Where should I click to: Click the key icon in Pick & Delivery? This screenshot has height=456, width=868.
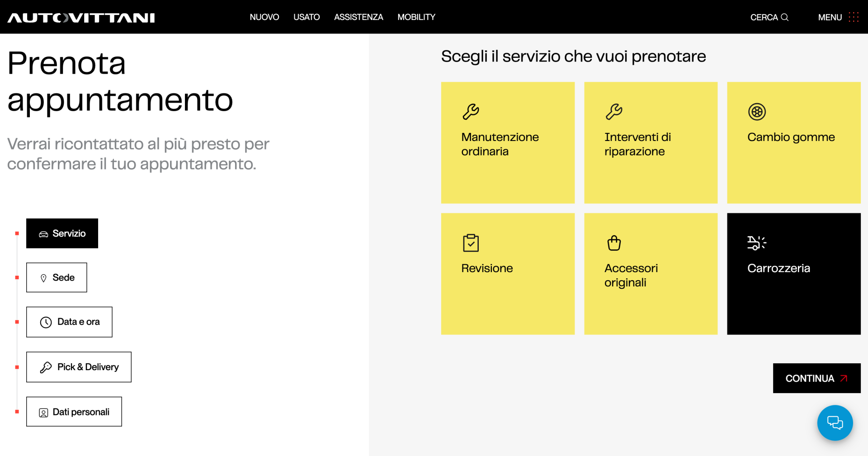46,367
